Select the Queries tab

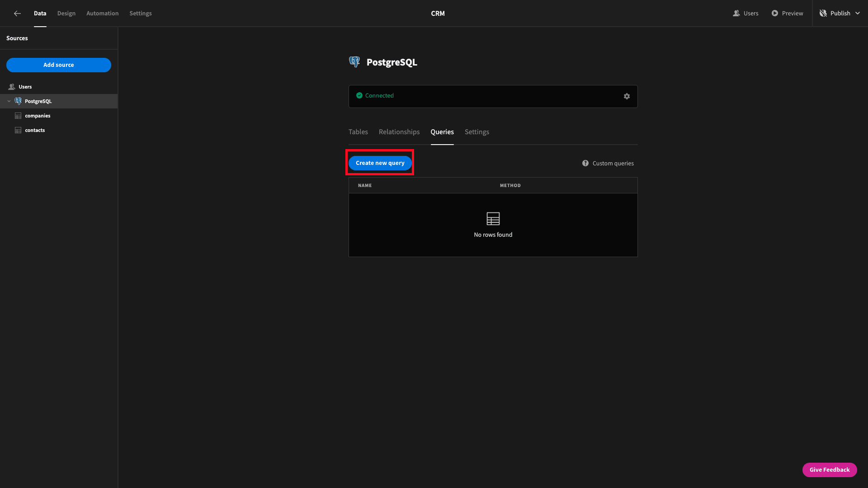(x=442, y=132)
